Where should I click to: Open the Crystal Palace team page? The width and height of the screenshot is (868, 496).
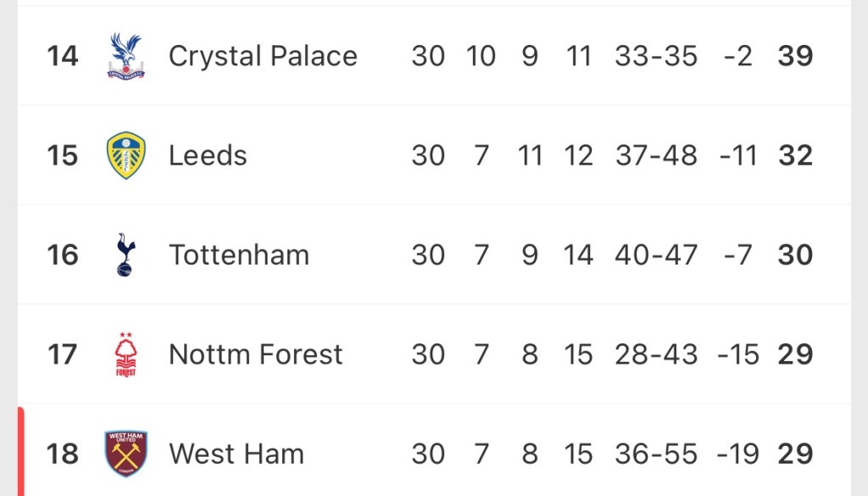click(263, 56)
